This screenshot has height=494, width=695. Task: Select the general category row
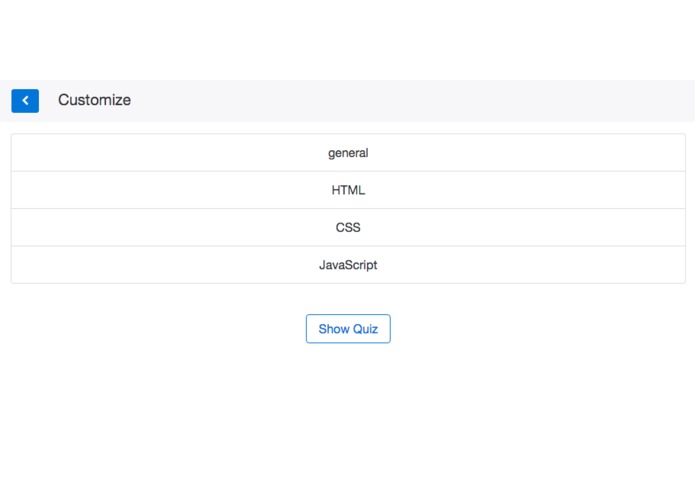coord(348,153)
